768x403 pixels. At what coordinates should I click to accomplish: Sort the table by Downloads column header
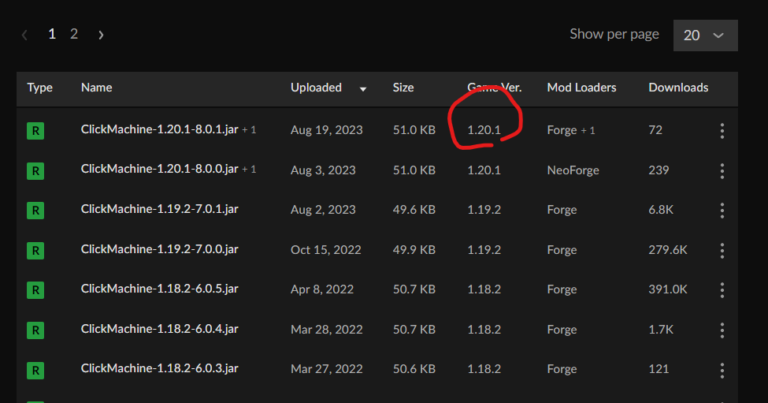(678, 88)
